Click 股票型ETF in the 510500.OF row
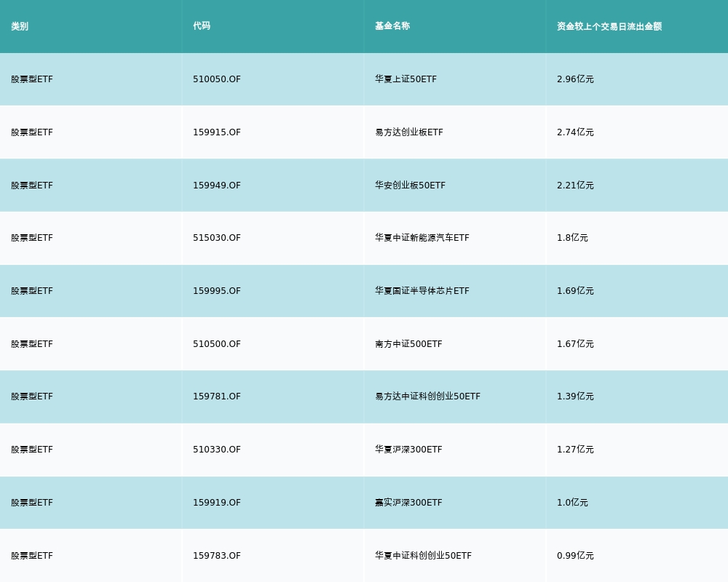The image size is (728, 582). pos(32,344)
